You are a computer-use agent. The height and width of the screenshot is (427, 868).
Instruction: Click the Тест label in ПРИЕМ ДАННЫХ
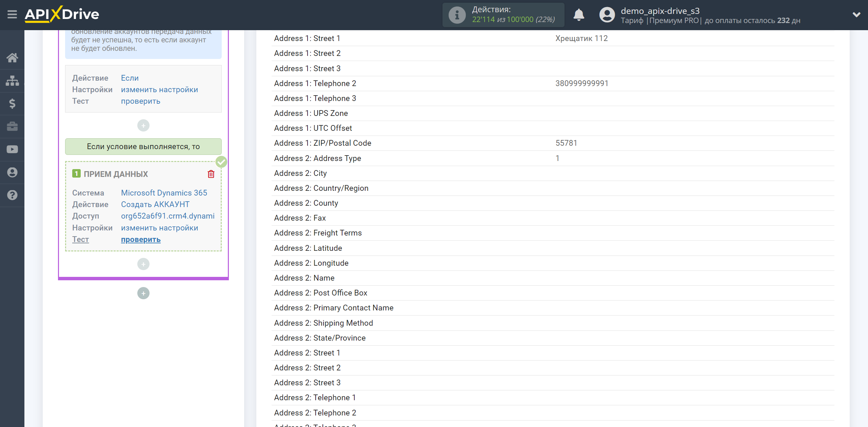coord(80,239)
